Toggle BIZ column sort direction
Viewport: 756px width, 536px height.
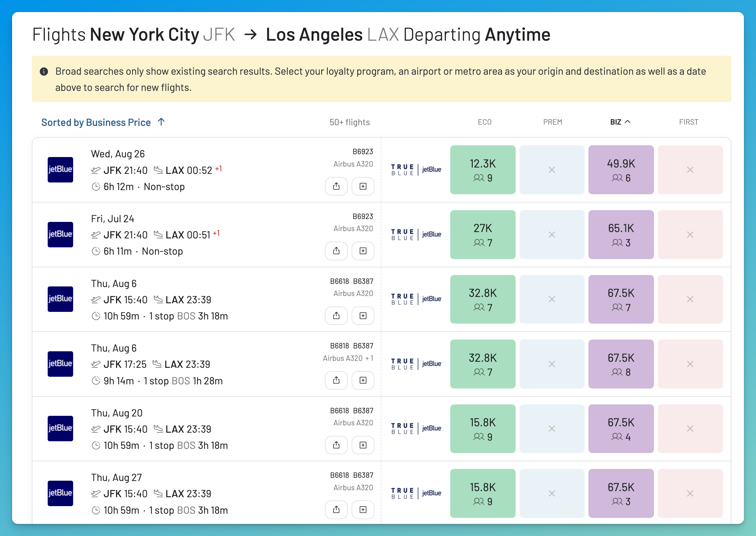tap(620, 122)
